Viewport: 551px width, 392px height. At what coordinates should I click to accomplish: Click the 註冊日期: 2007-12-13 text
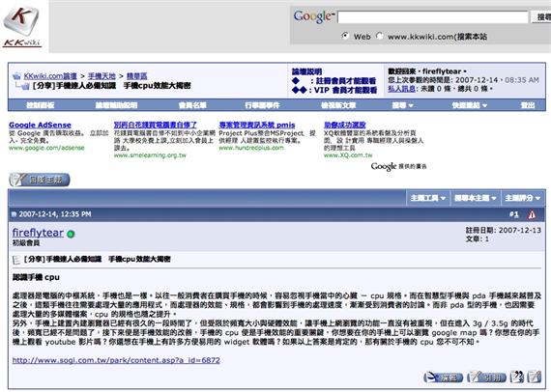(x=504, y=230)
